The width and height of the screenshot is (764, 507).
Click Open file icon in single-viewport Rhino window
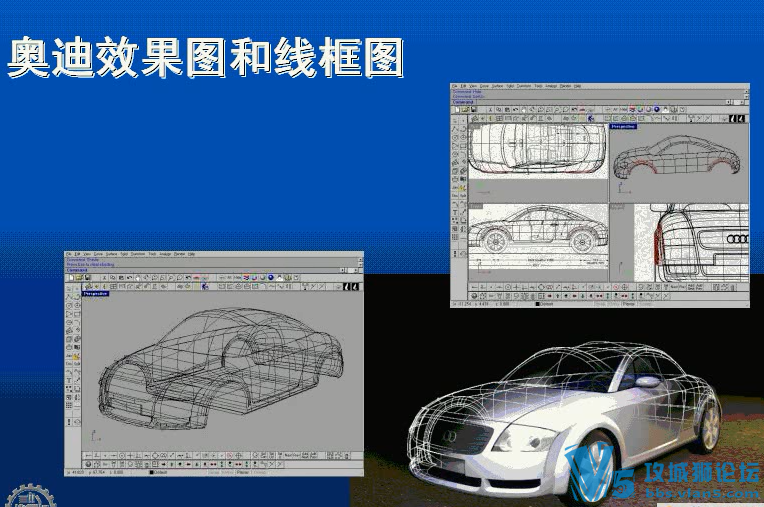80,277
